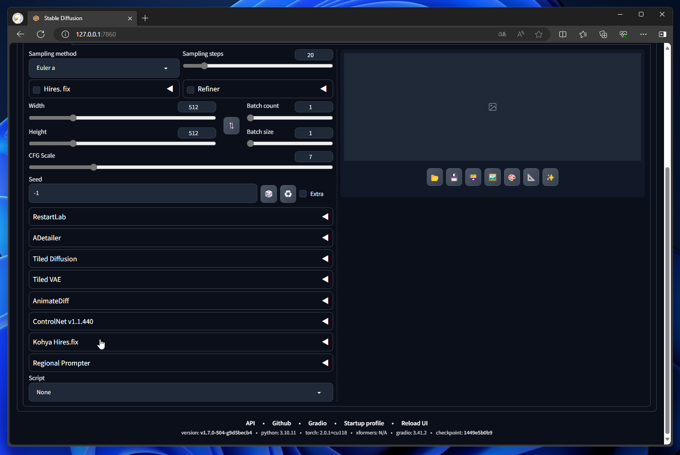The height and width of the screenshot is (455, 680).
Task: Click the page vertical scrollbar
Action: (667, 299)
